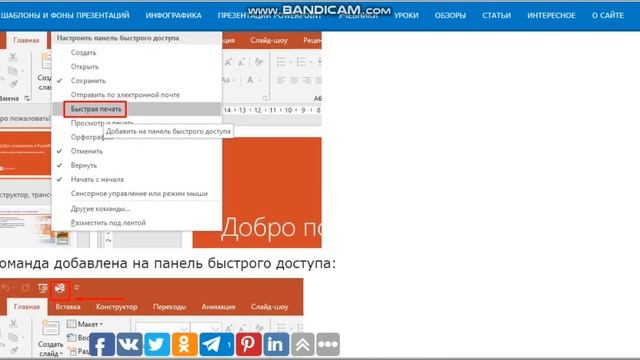The width and height of the screenshot is (640, 360).
Task: Open the Слайд-шоу tab in upper ribbon image
Action: point(269,40)
